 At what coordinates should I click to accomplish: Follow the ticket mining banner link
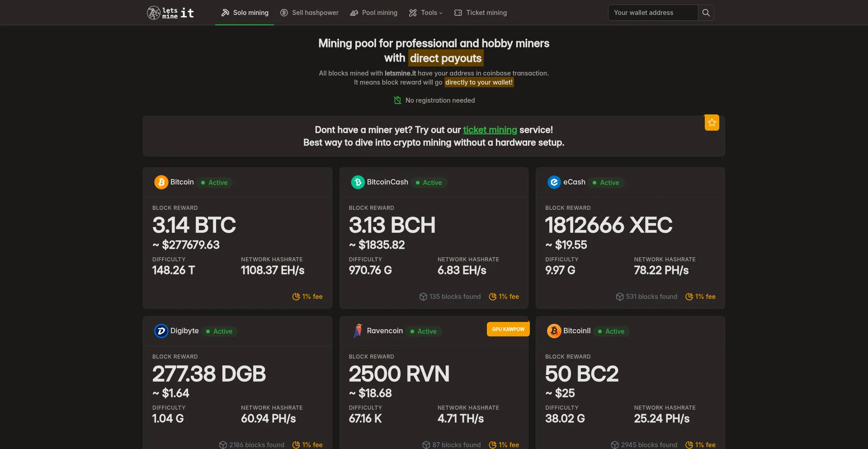tap(490, 130)
